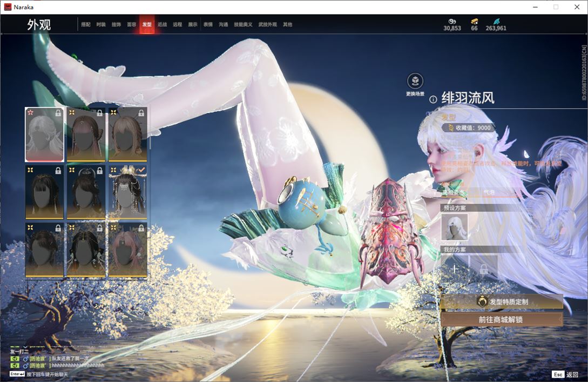This screenshot has width=588, height=382.
Task: Select the highlighted 发型 tab
Action: coord(147,24)
